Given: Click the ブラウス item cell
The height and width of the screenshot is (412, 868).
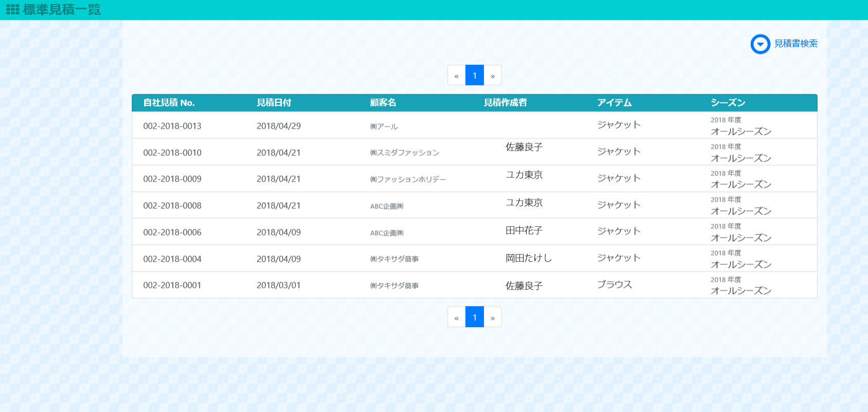Looking at the screenshot, I should [614, 284].
